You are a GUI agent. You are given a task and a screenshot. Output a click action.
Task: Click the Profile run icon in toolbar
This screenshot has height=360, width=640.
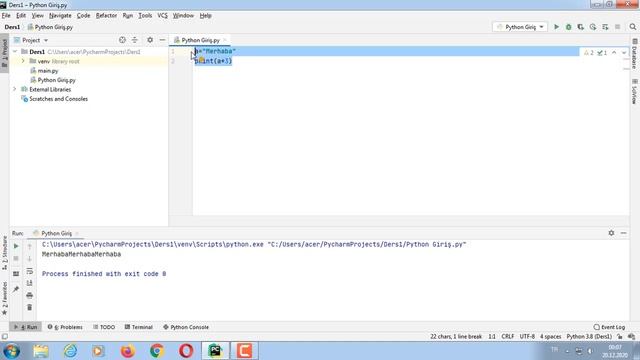[593, 27]
